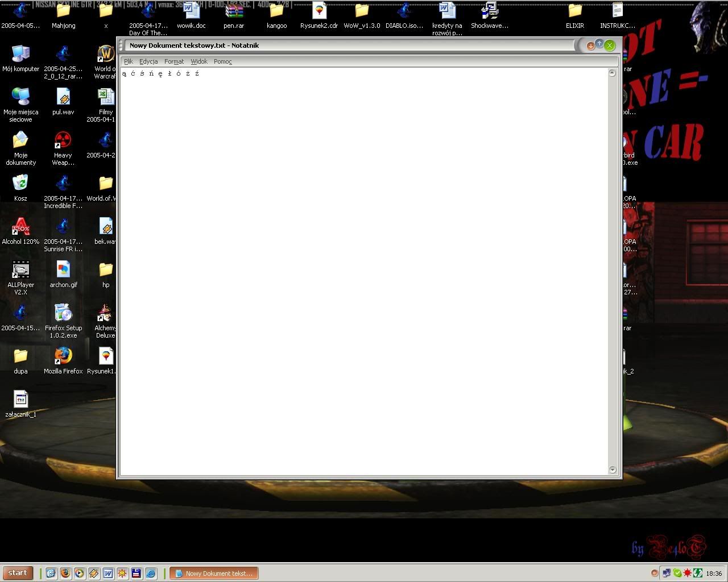This screenshot has width=728, height=582.
Task: Switch to Nowy Dokument tekstowy taskbar button
Action: 214,573
